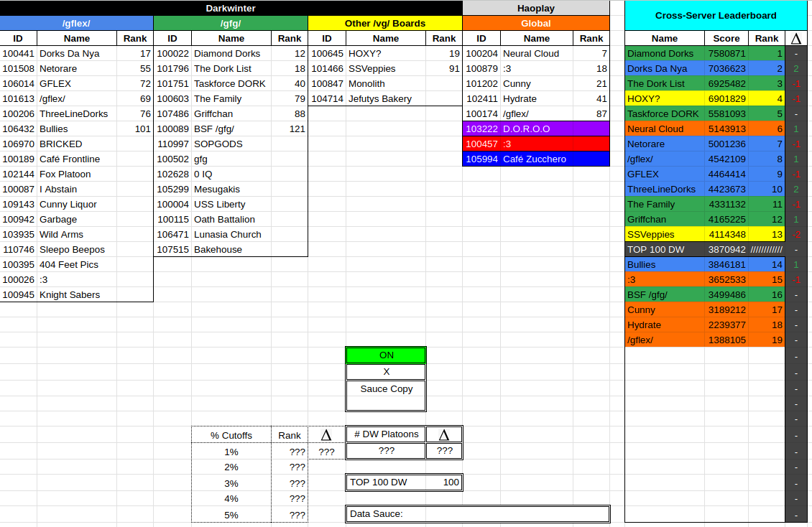This screenshot has height=527, width=812.
Task: Click the delta symbol beside # DW Platoons
Action: click(x=444, y=435)
